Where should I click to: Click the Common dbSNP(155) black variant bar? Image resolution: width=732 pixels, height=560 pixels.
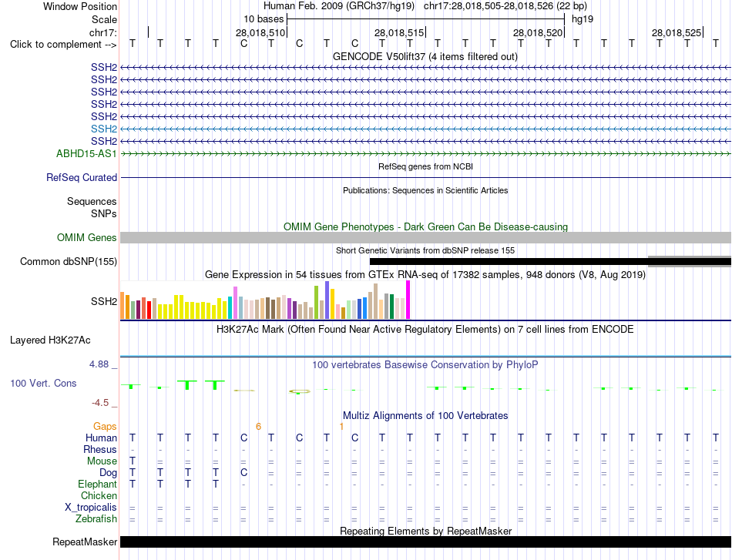509,262
